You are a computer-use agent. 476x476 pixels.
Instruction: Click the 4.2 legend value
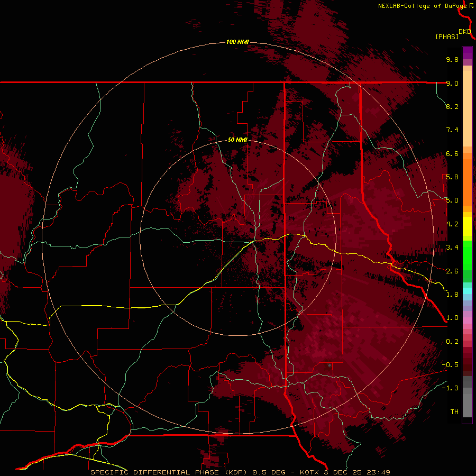452,224
